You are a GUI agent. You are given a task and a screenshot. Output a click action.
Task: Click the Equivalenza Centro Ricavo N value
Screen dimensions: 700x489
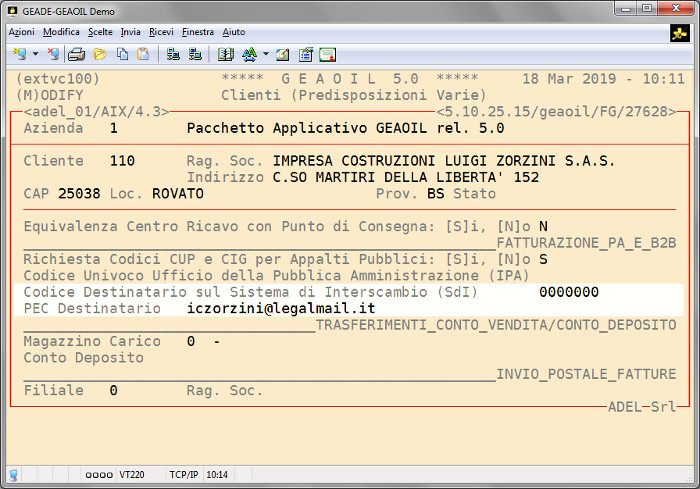[543, 226]
